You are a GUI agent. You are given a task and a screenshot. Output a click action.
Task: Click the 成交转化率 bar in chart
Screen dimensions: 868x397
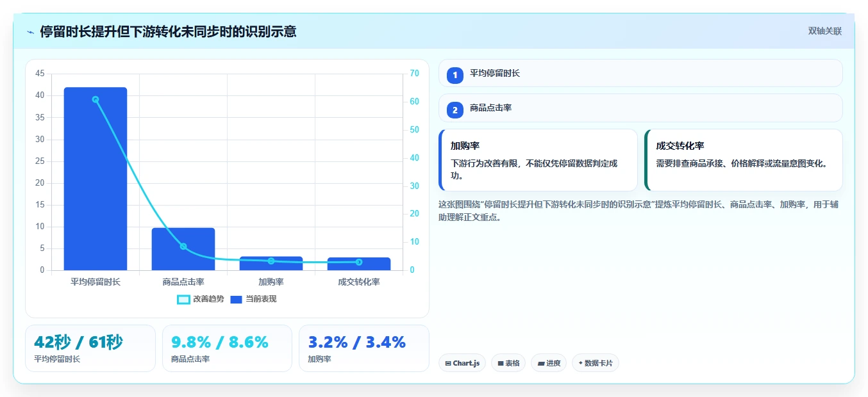pos(359,264)
